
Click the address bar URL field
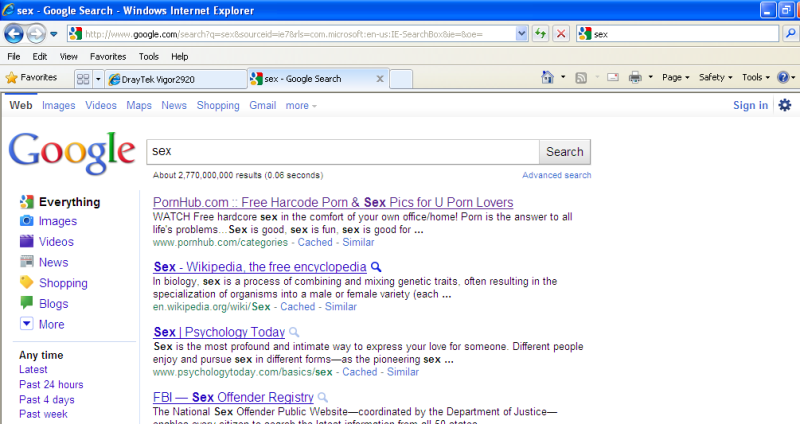click(x=299, y=34)
